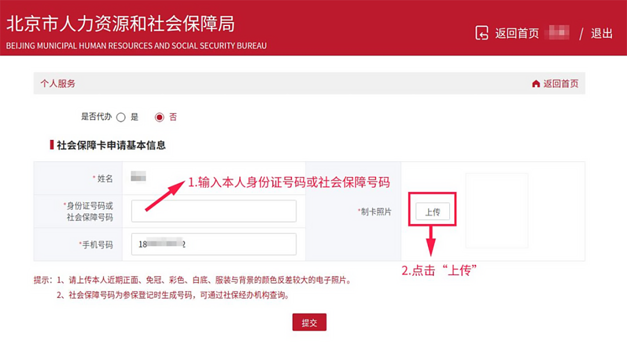Focus the 身份证号码或社会保障号码 input field
The height and width of the screenshot is (364, 627).
click(214, 211)
